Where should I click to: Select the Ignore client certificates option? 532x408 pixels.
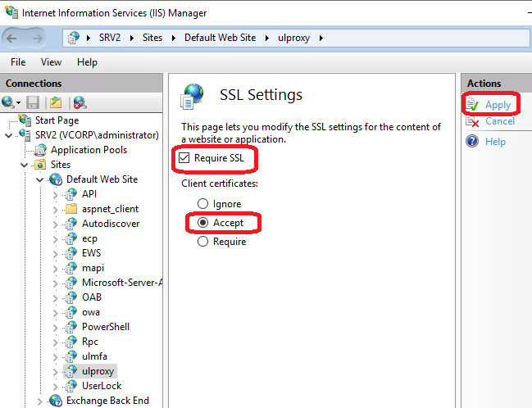coord(201,204)
